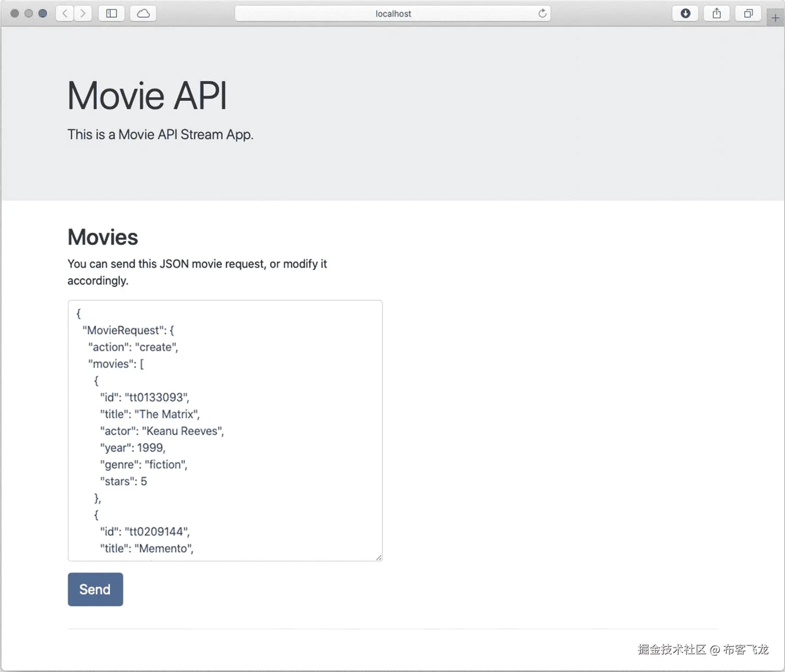Show Safari downloads
Screen dimensions: 785x672
click(685, 13)
